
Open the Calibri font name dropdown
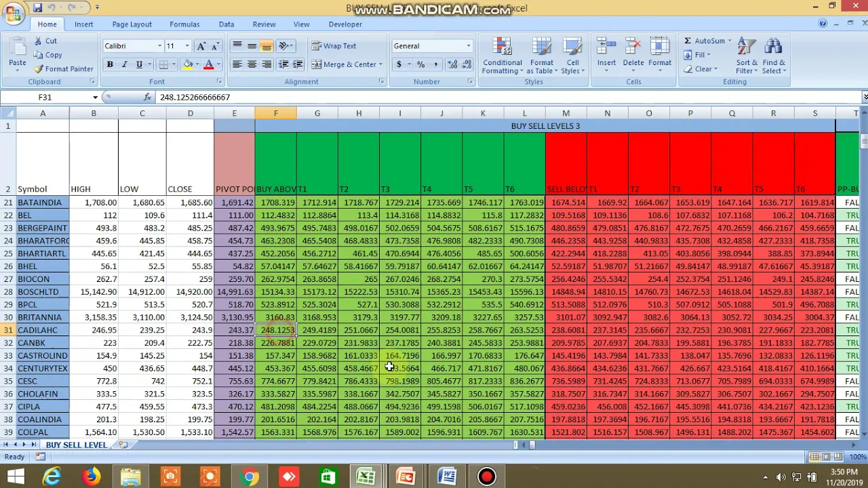tap(159, 46)
